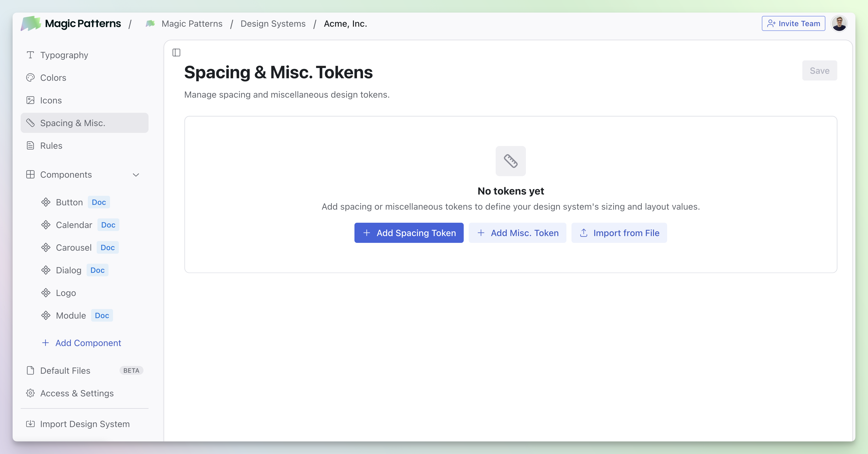The height and width of the screenshot is (454, 868).
Task: Click the Icons section image icon
Action: (30, 100)
